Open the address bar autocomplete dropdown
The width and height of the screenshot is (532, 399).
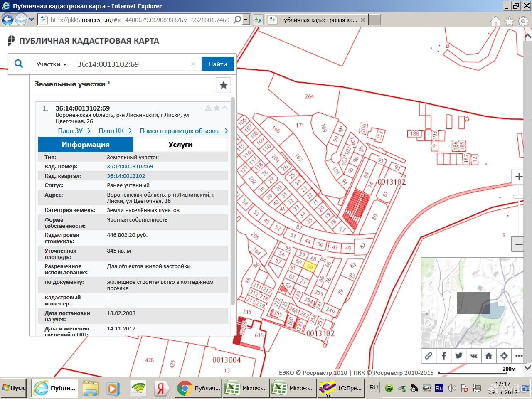246,20
